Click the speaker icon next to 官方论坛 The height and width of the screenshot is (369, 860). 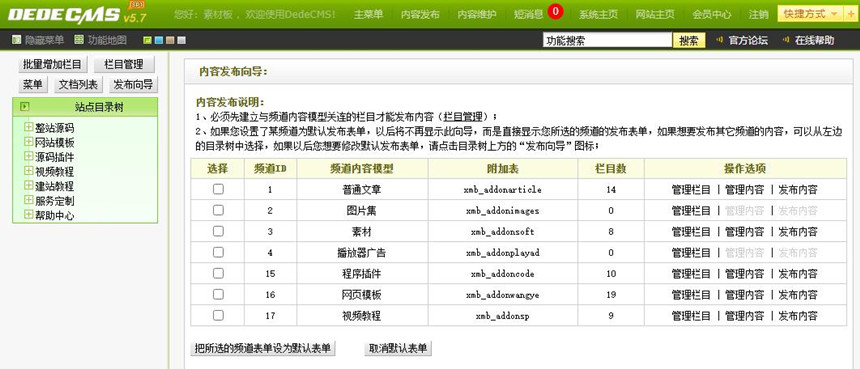coord(720,40)
